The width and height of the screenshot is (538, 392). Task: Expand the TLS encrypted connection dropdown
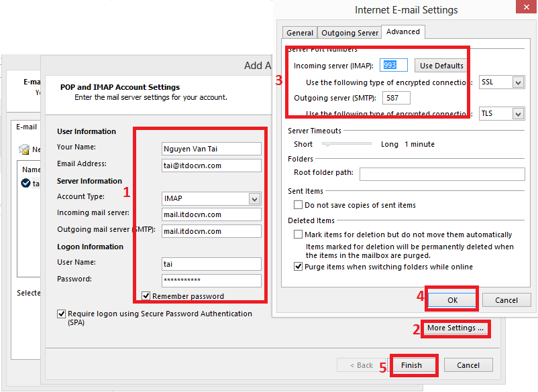tap(517, 114)
